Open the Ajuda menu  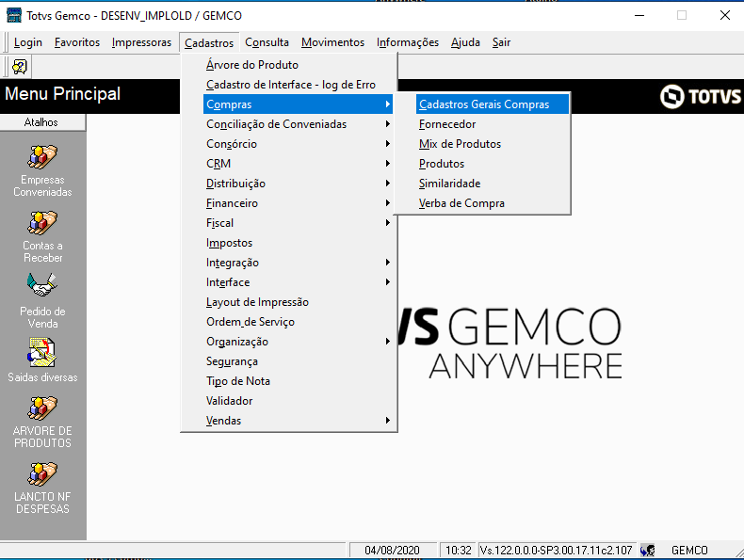tap(465, 42)
